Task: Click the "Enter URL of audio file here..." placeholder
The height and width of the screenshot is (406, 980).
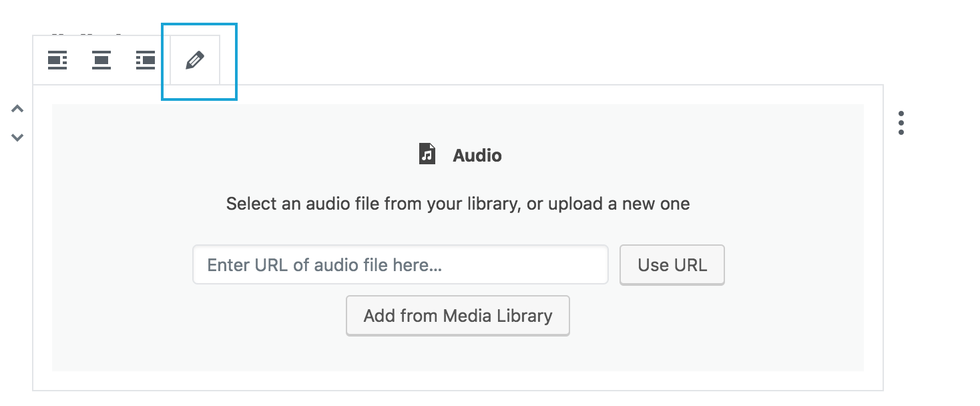Action: point(324,265)
